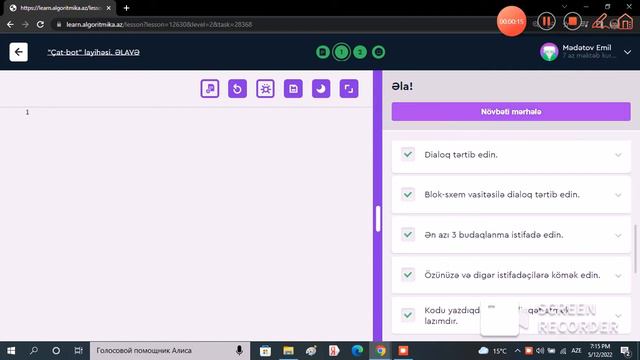Click the recorder home icon
Screen dimensions: 640x360
point(625,21)
